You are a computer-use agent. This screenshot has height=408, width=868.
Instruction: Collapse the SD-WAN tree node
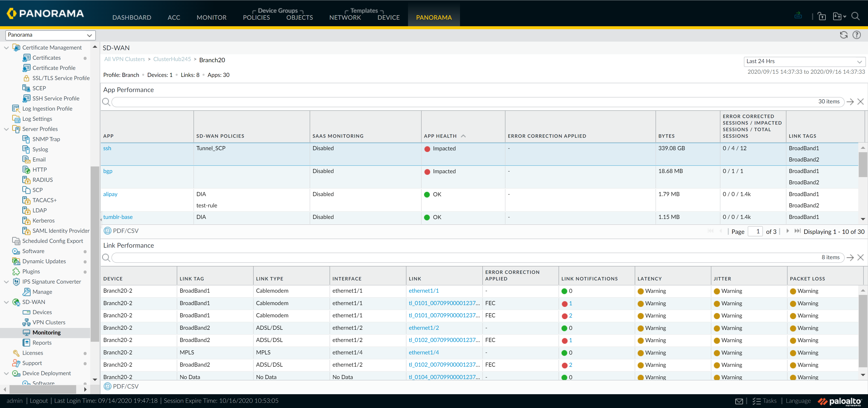pos(6,302)
